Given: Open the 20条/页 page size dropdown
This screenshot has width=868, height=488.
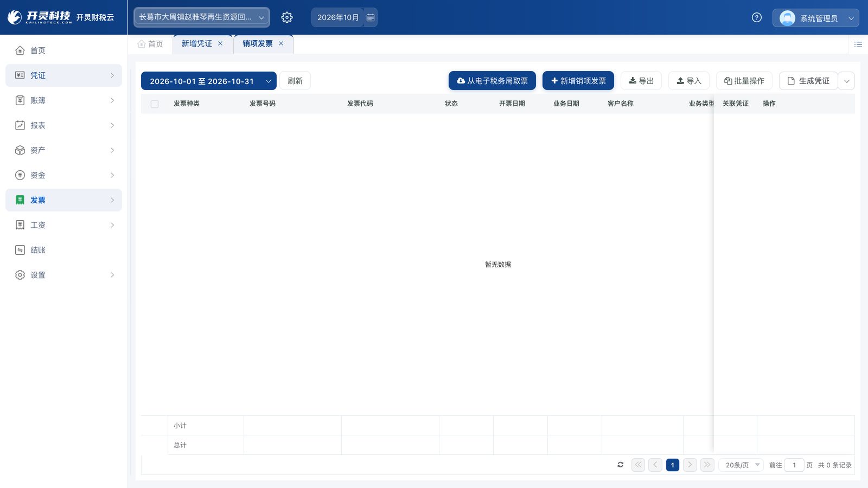Looking at the screenshot, I should pos(741,465).
